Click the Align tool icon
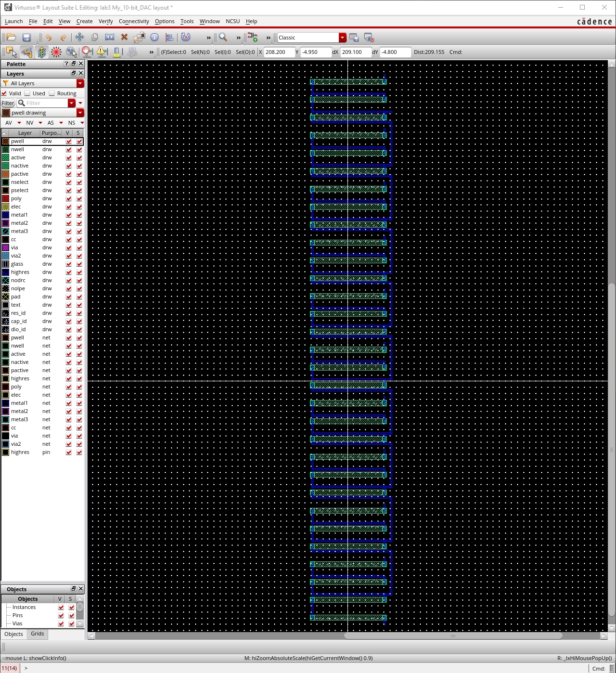This screenshot has height=673, width=616. (x=169, y=38)
